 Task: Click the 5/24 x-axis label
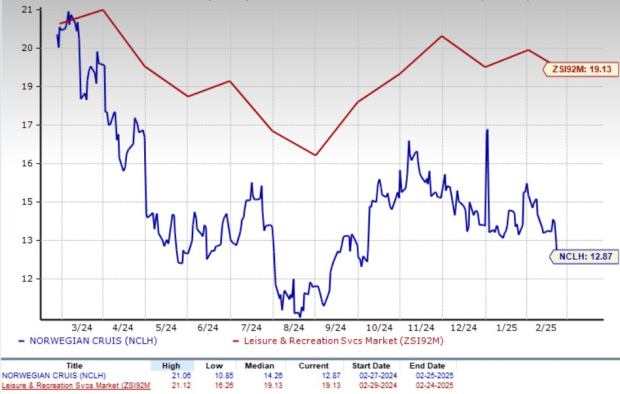coord(166,328)
